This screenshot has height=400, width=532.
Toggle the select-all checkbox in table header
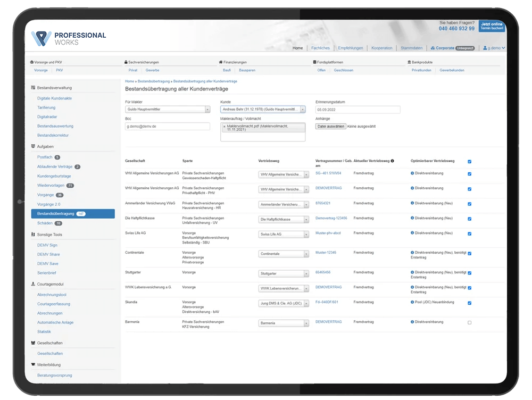click(470, 162)
